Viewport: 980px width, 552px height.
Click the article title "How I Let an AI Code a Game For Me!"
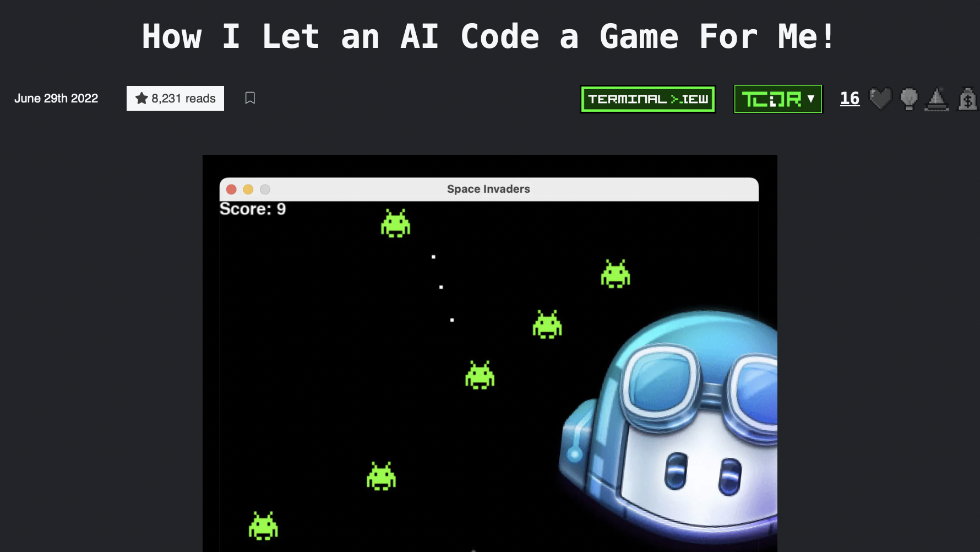click(x=488, y=36)
